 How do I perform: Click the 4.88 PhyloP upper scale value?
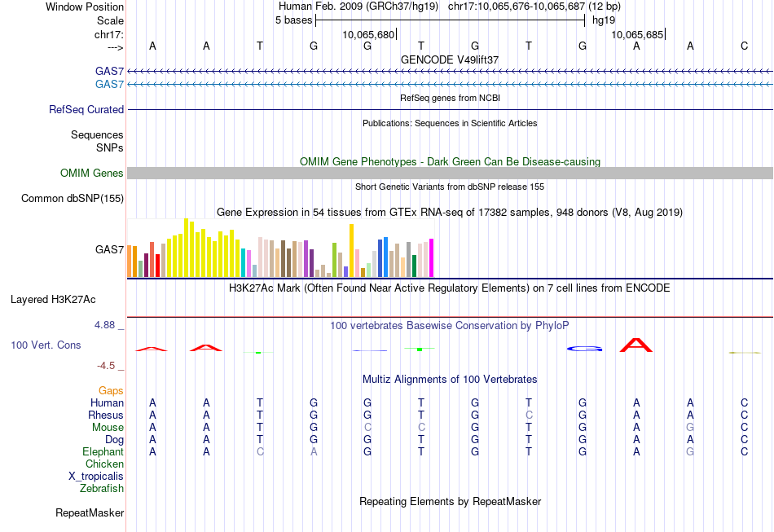[x=104, y=325]
